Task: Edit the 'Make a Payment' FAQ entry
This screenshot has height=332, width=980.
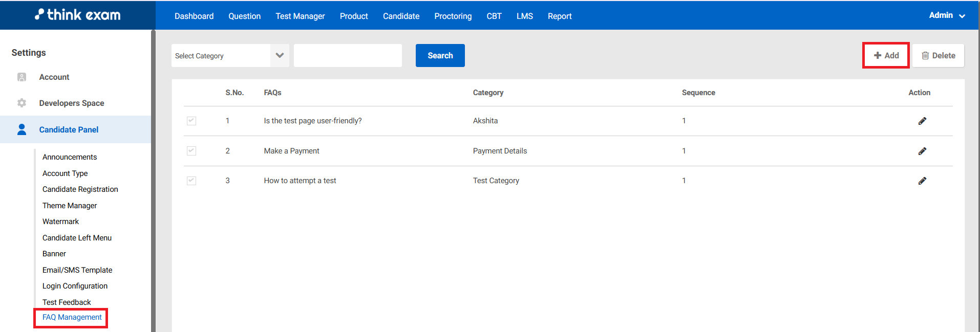Action: pyautogui.click(x=922, y=151)
